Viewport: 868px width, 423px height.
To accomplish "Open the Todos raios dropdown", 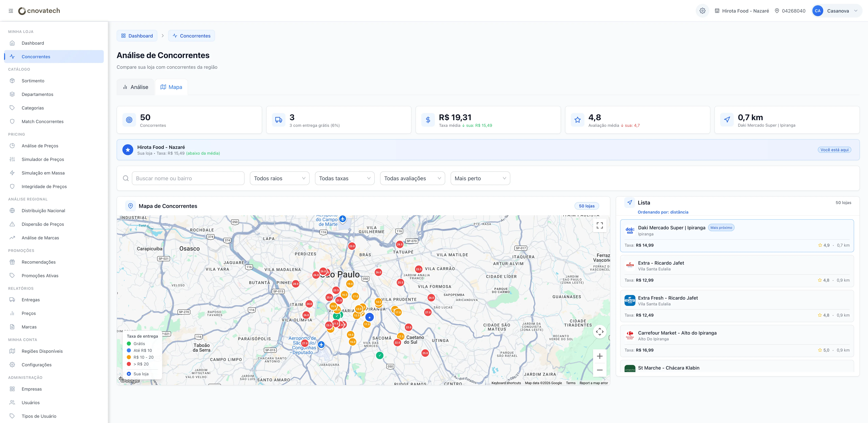I will coord(280,178).
